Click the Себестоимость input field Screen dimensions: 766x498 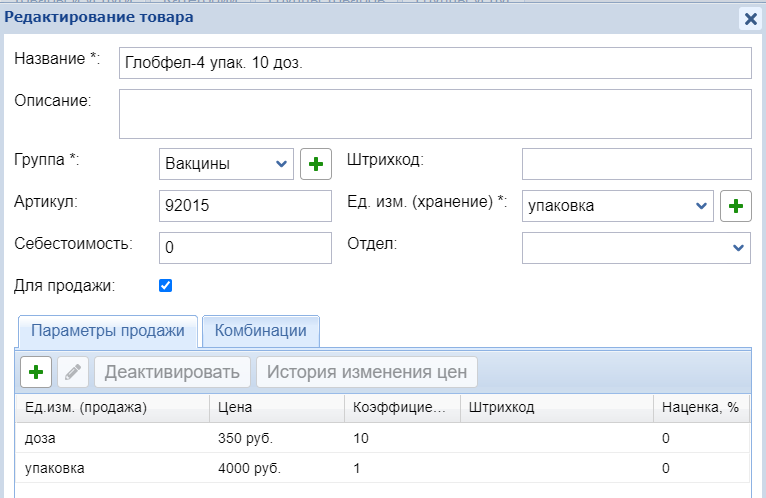(x=245, y=247)
